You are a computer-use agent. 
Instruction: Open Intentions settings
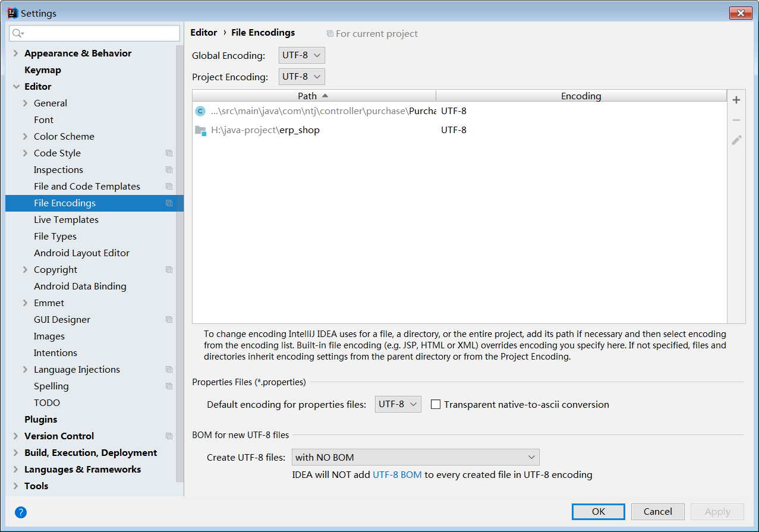55,353
